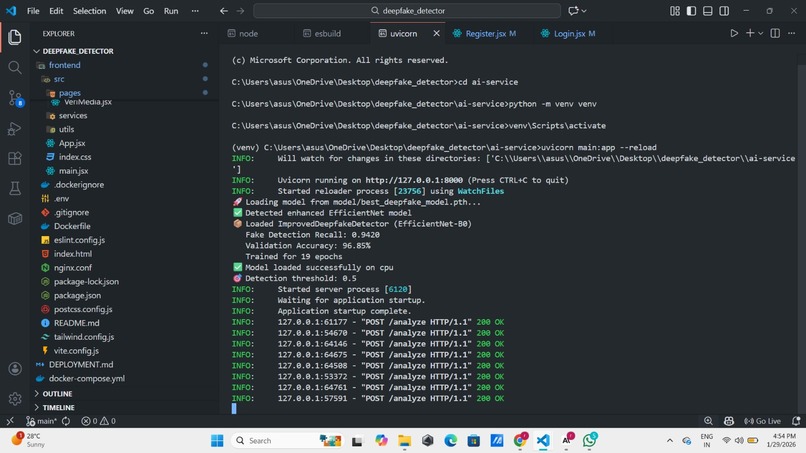806x453 pixels.
Task: Open errors and warnings in status bar
Action: 98,421
